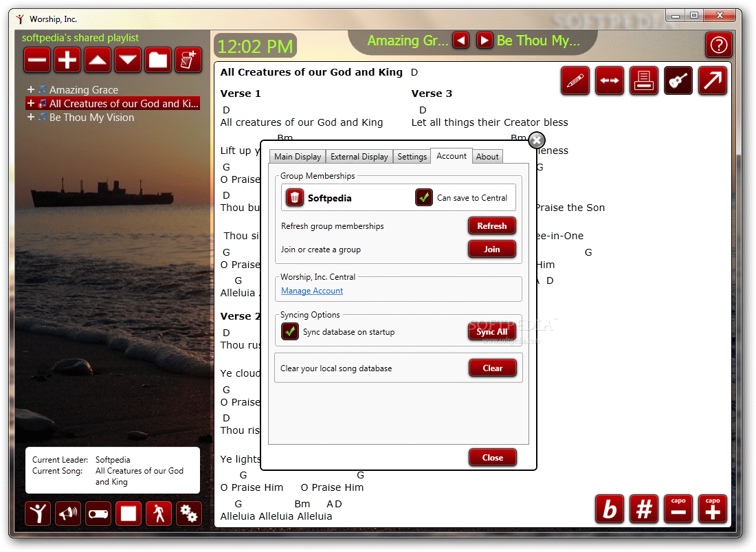Click the megaphone broadcast icon

68,514
